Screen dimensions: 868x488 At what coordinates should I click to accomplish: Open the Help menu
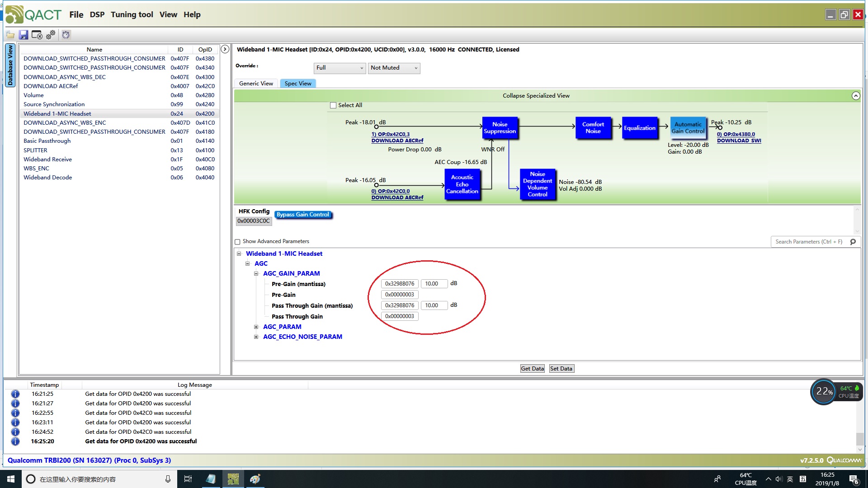click(192, 14)
